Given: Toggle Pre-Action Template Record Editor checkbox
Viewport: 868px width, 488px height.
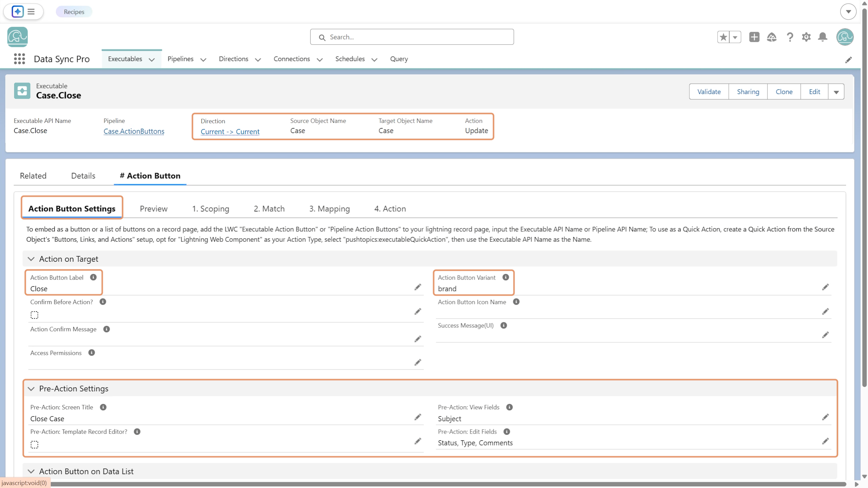Looking at the screenshot, I should pyautogui.click(x=34, y=445).
